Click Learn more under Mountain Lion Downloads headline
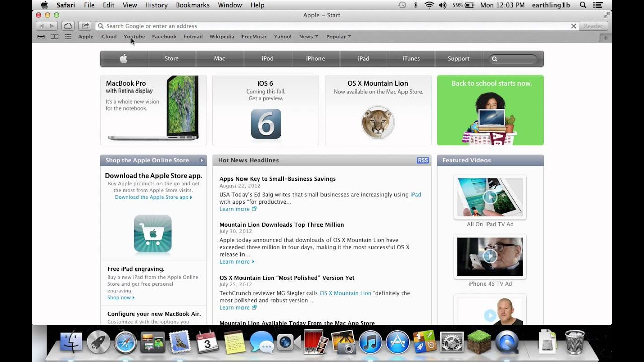 [236, 262]
